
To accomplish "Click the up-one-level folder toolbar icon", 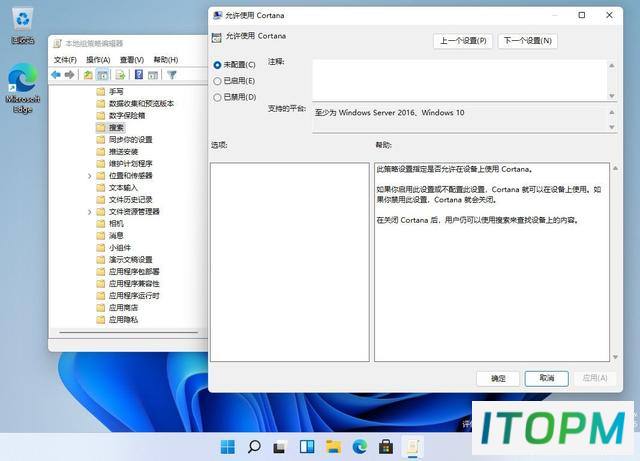I will pyautogui.click(x=88, y=75).
